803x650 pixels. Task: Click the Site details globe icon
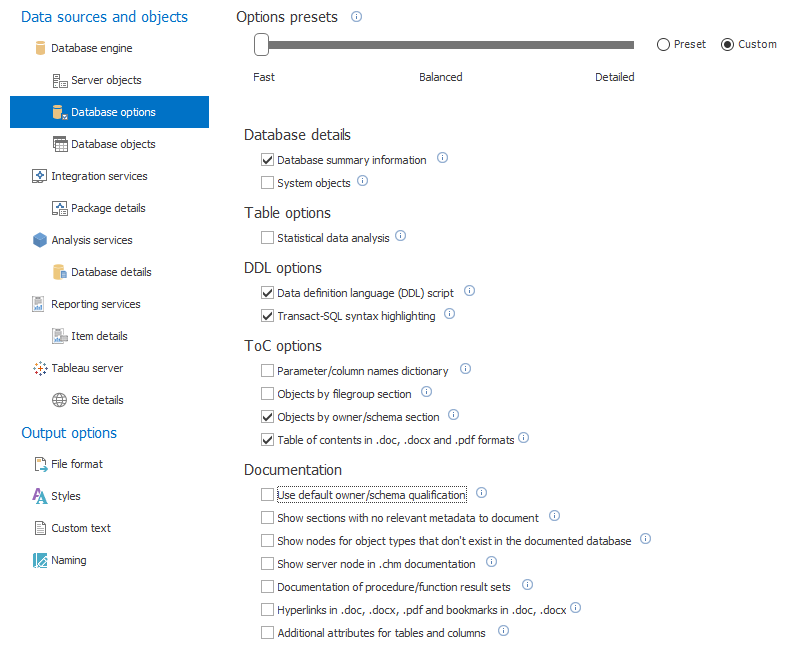[x=59, y=400]
